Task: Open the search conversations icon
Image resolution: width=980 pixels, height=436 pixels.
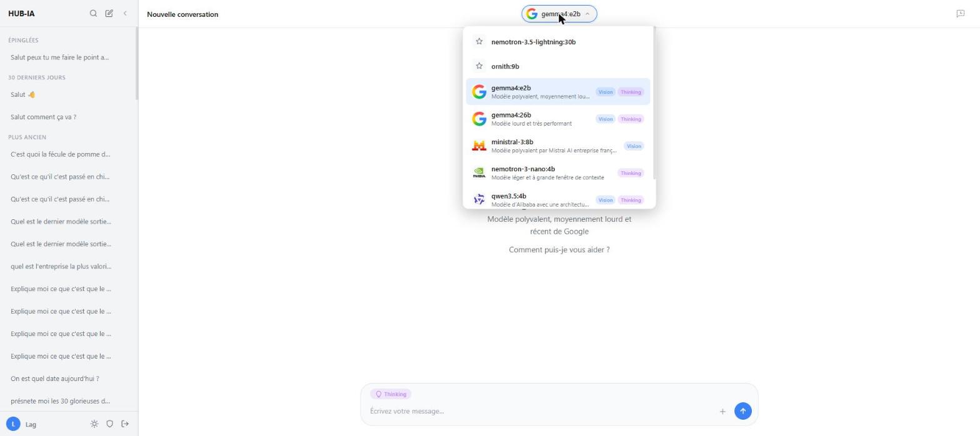Action: coord(93,13)
